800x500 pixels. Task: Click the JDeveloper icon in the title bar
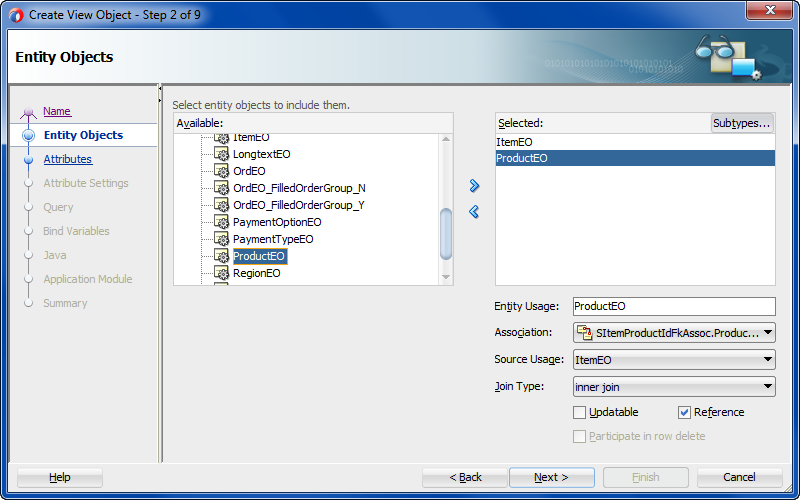(x=16, y=15)
